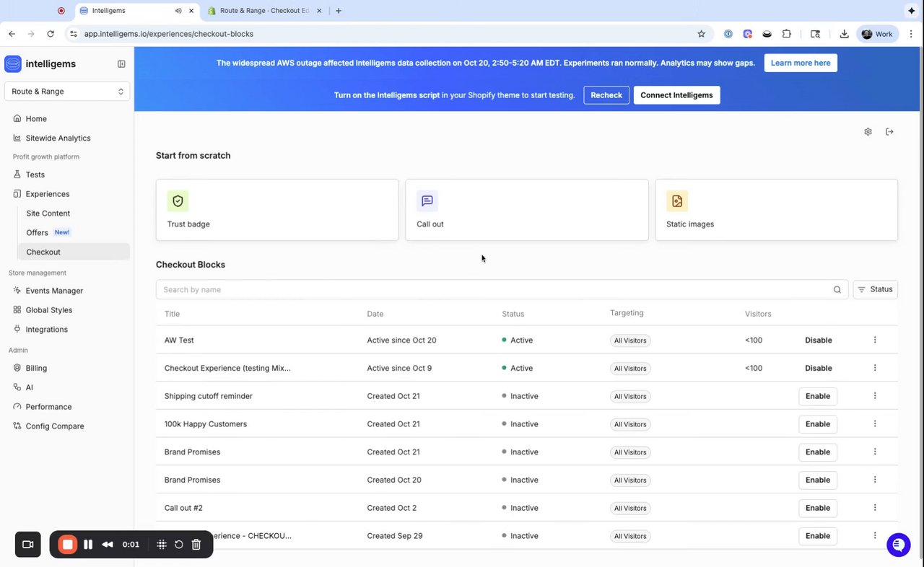Screen dimensions: 924x567
Task: Open the browser extensions puzzle icon
Action: coord(787,34)
